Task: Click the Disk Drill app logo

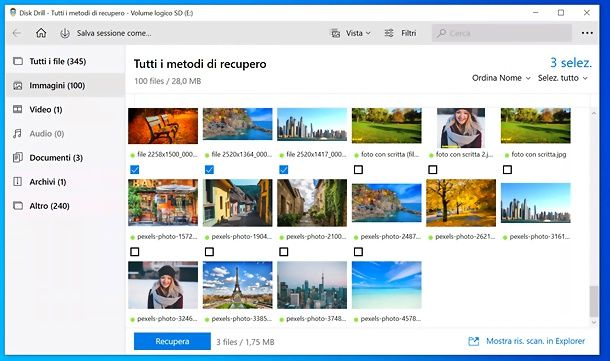Action: click(12, 12)
